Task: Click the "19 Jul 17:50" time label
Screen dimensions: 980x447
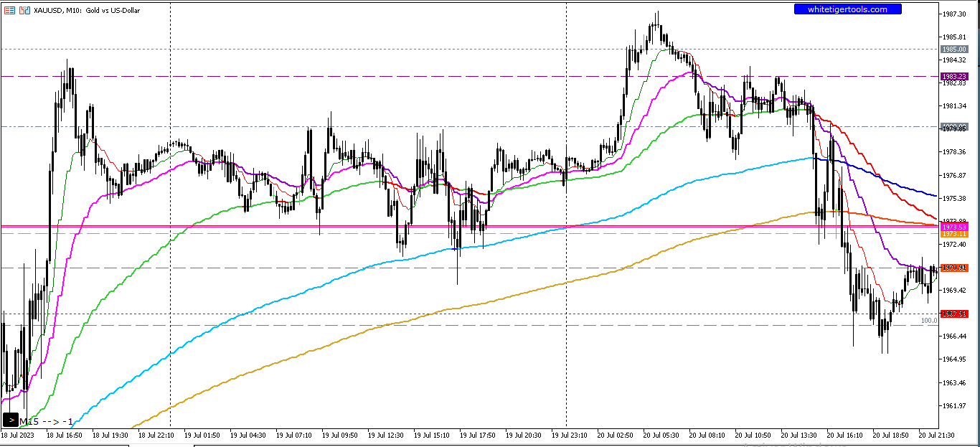Action: pos(478,435)
